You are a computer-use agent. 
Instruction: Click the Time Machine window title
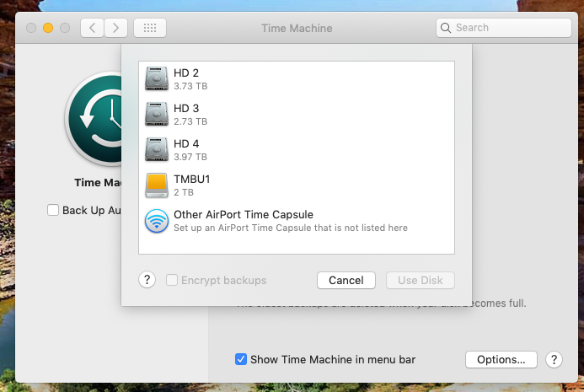[297, 29]
